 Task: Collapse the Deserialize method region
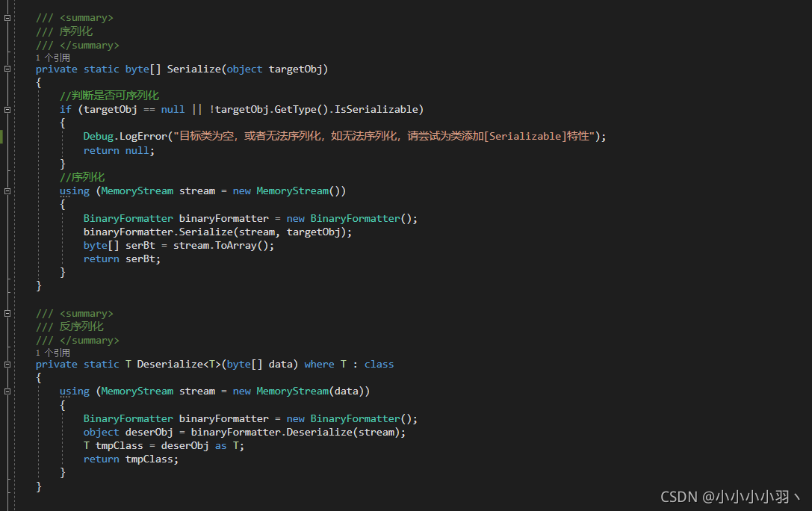point(6,364)
